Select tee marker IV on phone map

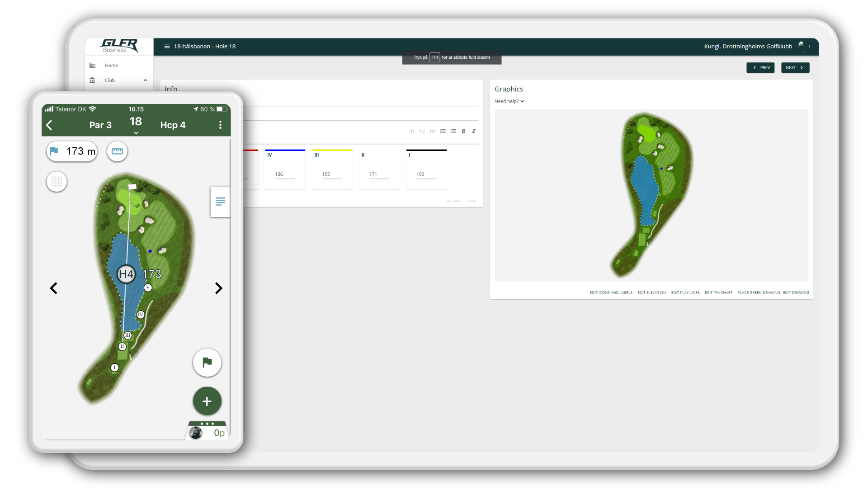(141, 314)
